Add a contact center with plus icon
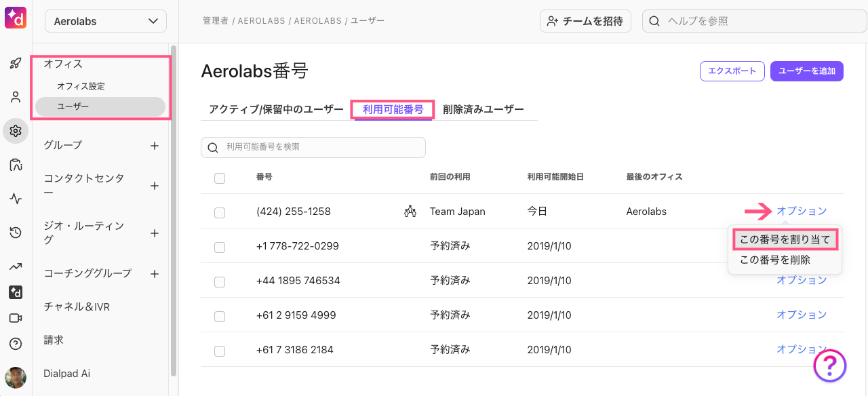Screen dimensions: 868x396 pyautogui.click(x=155, y=185)
